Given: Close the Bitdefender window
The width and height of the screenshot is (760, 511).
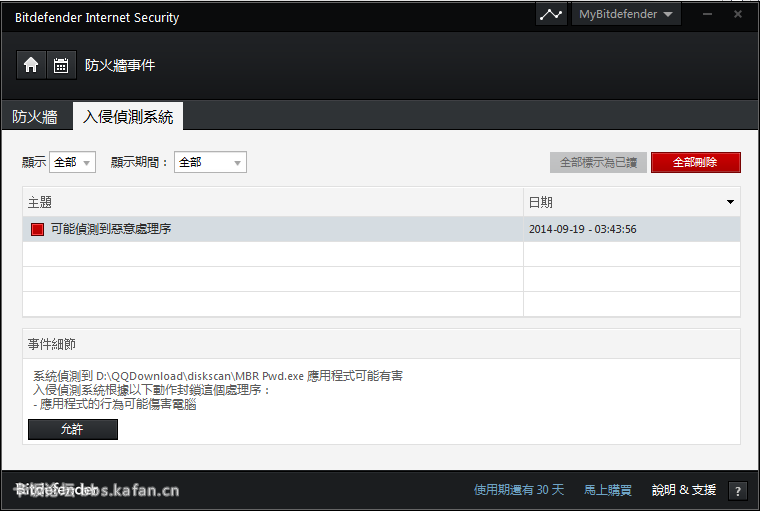Looking at the screenshot, I should [738, 14].
